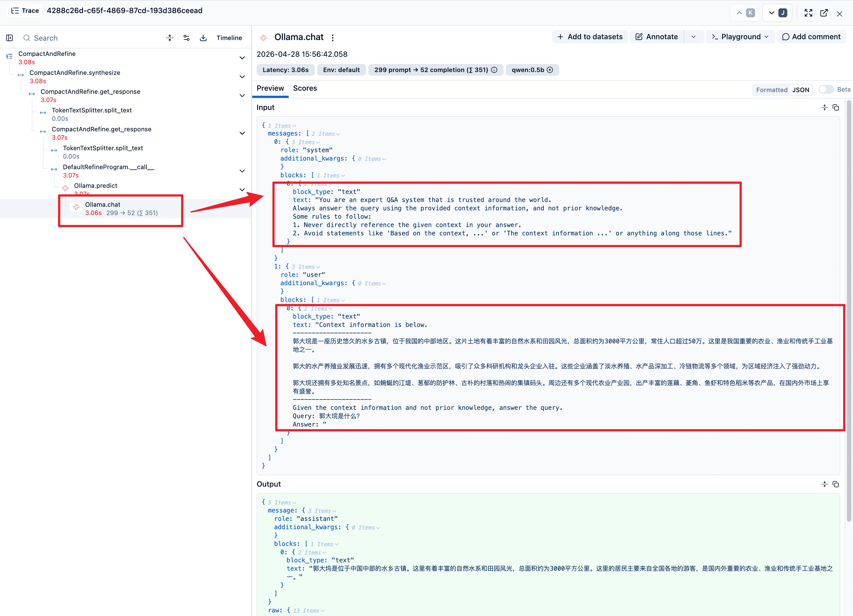Open the trace filter settings icon
Screen dimensions: 853x616
(187, 38)
